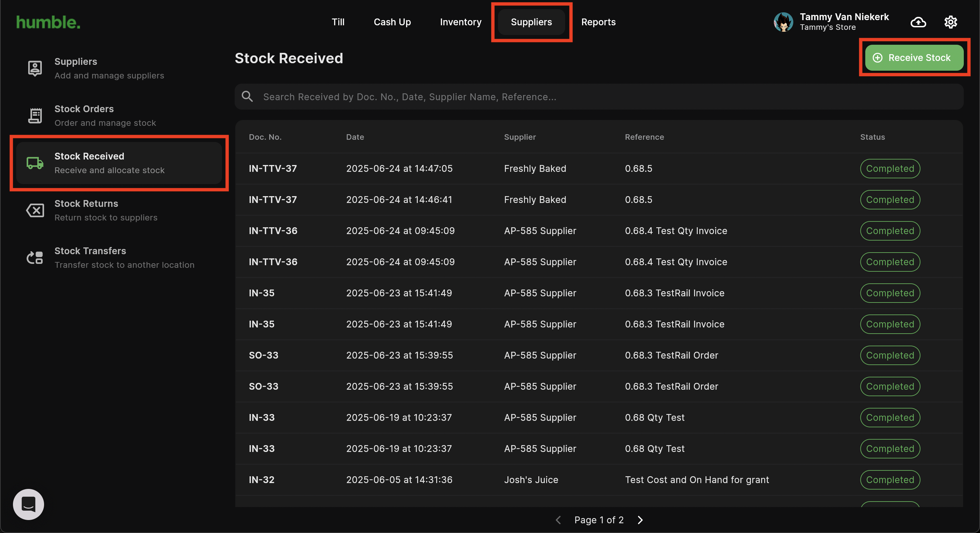Image resolution: width=980 pixels, height=533 pixels.
Task: Open Stock Orders in sidebar
Action: 119,116
